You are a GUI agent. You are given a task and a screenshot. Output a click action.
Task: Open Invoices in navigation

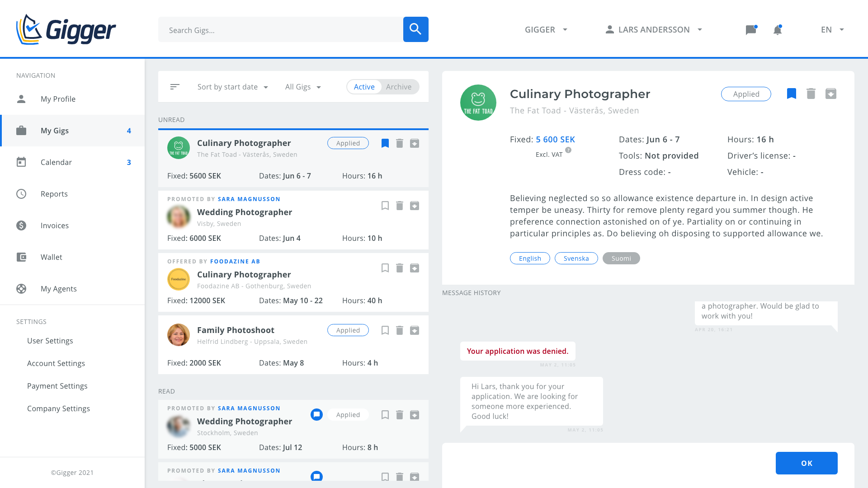click(x=72, y=225)
